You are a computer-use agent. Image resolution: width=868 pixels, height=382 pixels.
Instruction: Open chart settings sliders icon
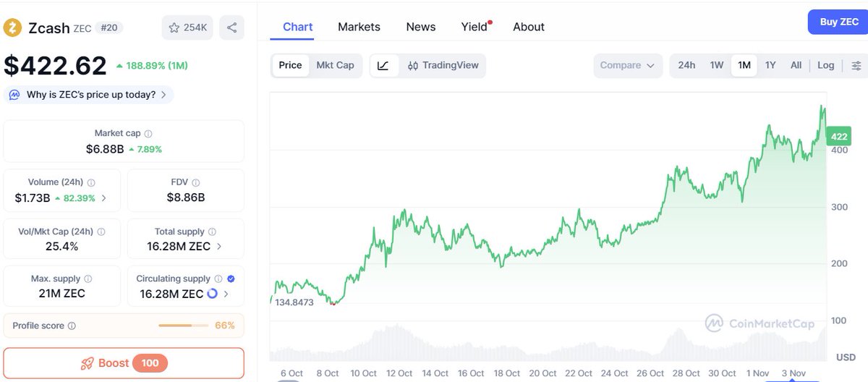856,65
